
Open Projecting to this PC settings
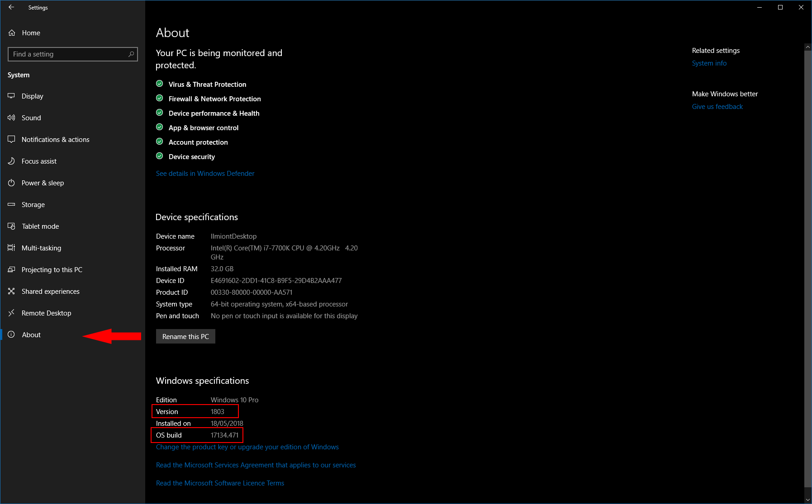point(52,269)
